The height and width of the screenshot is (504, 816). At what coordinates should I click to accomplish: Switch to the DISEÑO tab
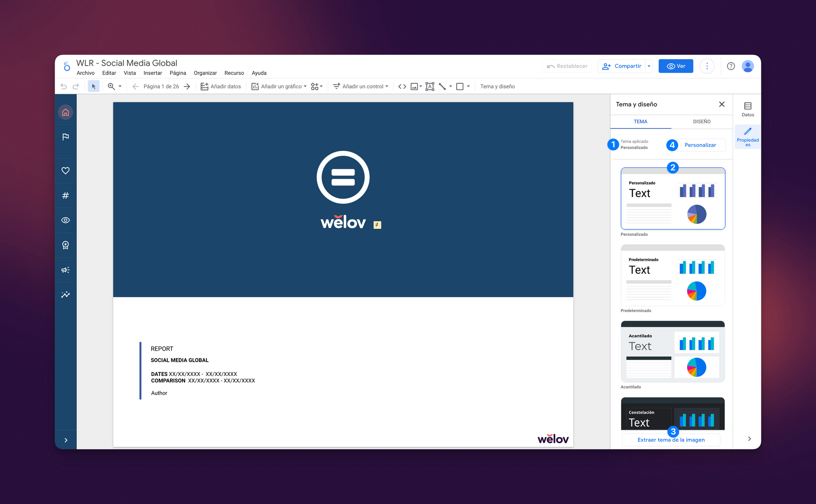702,122
